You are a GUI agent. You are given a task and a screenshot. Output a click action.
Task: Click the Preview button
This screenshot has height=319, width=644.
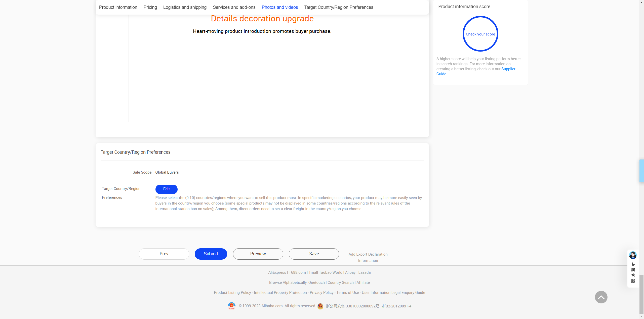click(258, 254)
